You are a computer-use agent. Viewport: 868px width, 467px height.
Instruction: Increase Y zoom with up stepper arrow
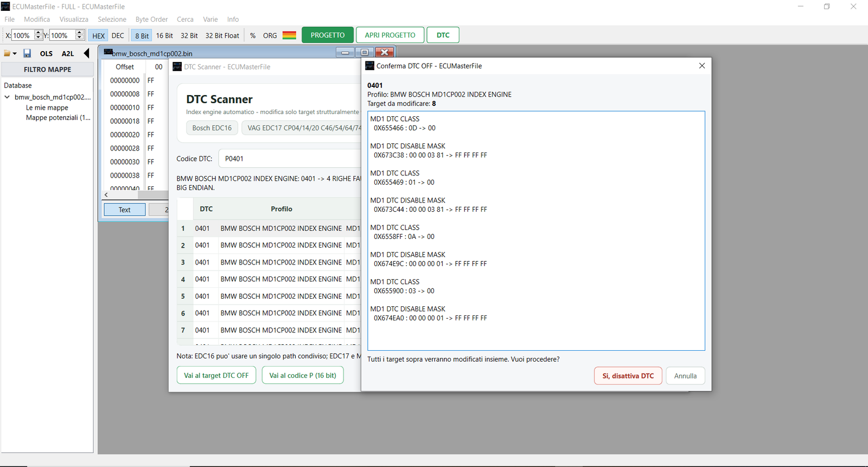click(79, 33)
